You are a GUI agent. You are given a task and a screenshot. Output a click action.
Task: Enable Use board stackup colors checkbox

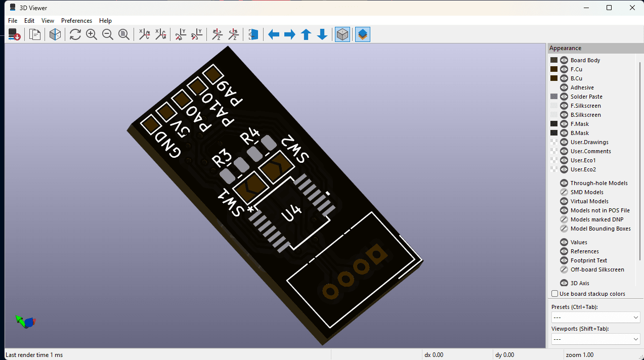[555, 294]
